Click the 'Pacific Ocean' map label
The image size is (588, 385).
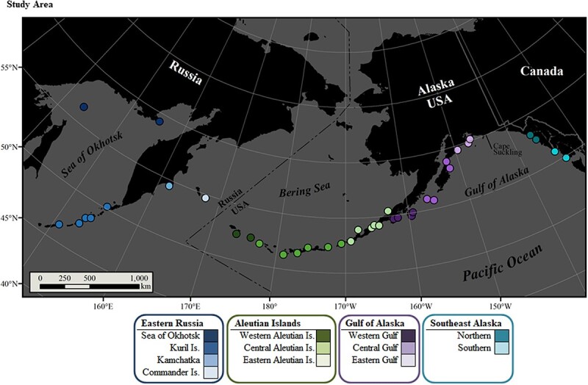503,263
